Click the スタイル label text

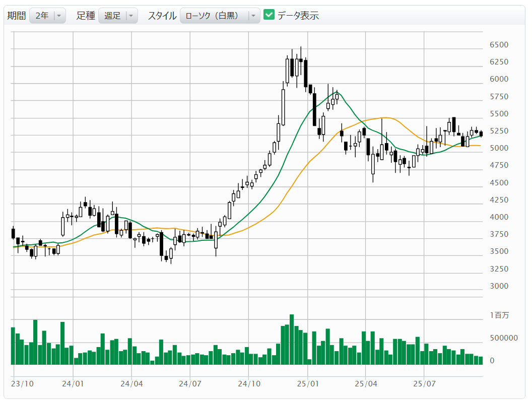161,16
